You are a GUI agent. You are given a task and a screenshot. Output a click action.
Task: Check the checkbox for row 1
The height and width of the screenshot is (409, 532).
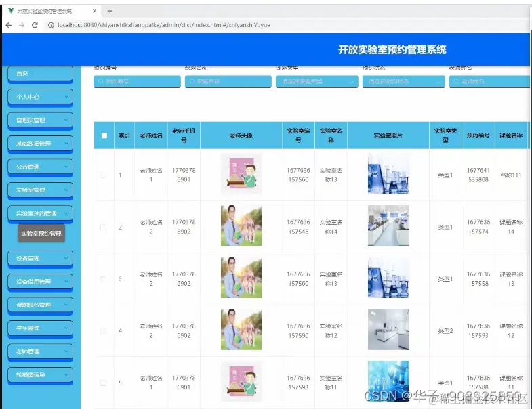[104, 175]
